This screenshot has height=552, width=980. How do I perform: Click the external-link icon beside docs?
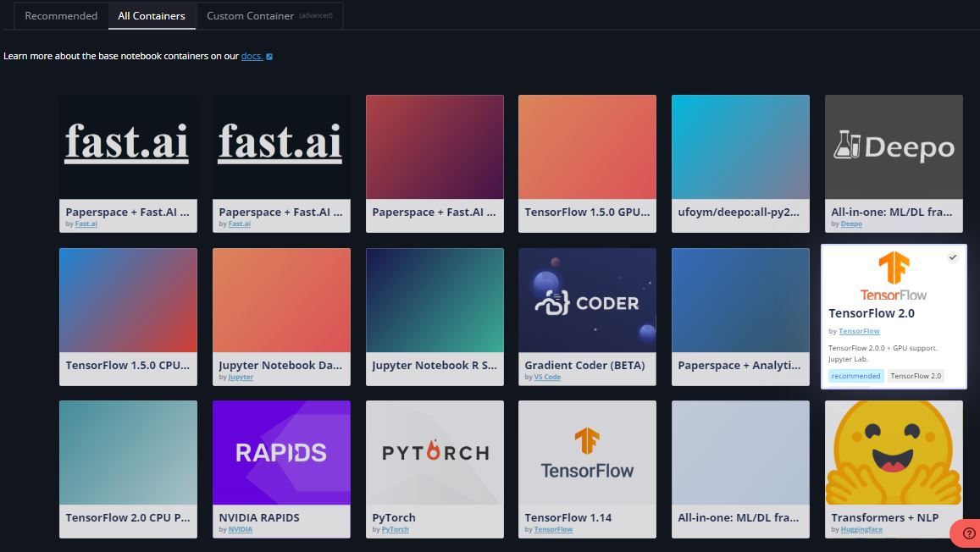pyautogui.click(x=269, y=57)
